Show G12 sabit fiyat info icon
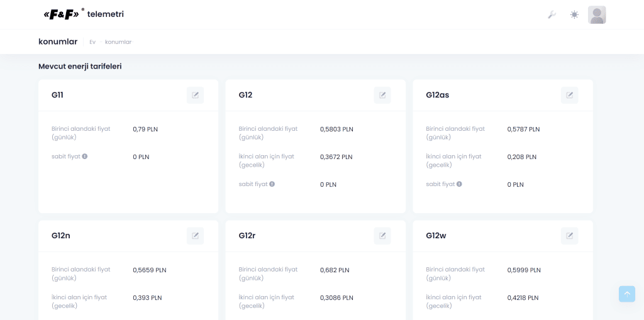The image size is (644, 320). coord(272,184)
